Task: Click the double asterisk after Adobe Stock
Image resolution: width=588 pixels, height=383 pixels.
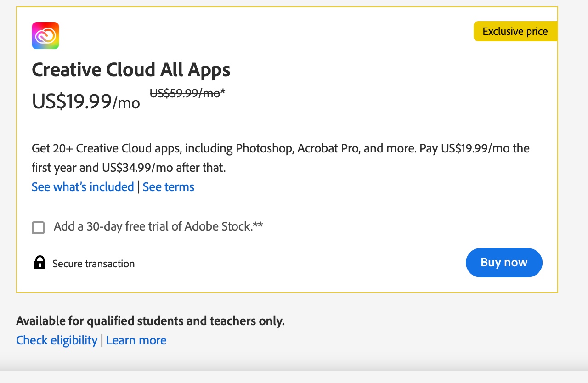Action: (258, 225)
